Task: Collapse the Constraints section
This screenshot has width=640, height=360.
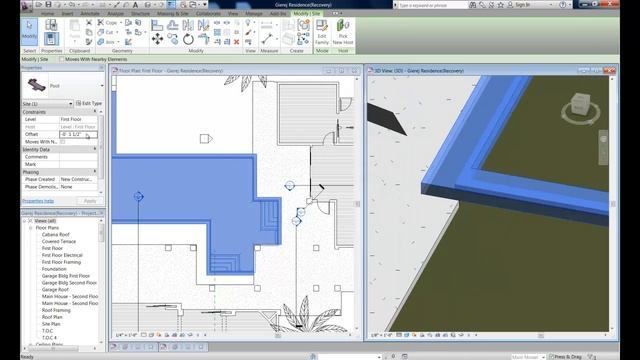Action: [95, 111]
